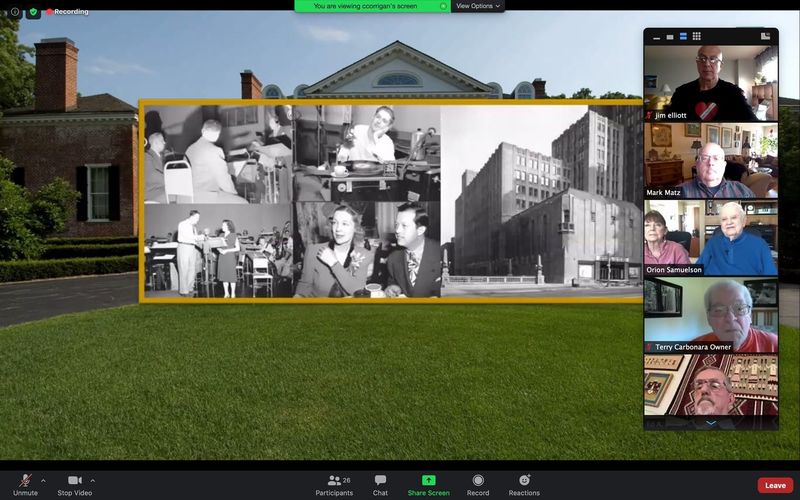The image size is (800, 500).
Task: Click shared photo of woman and man seated
Action: [x=367, y=249]
